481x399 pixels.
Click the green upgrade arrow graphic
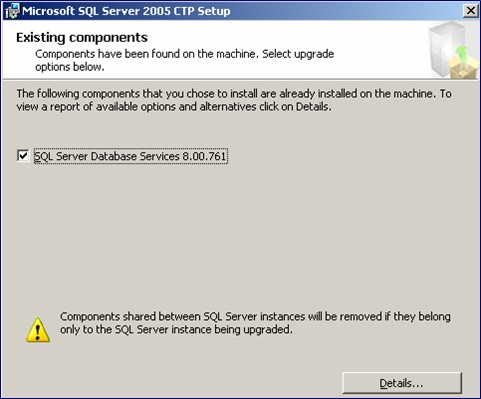point(462,54)
